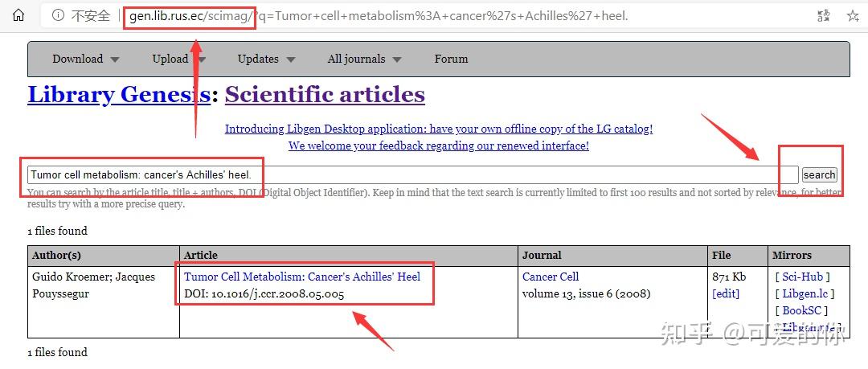868x369 pixels.
Task: Open the Sci-Hub mirror link
Action: coord(803,277)
